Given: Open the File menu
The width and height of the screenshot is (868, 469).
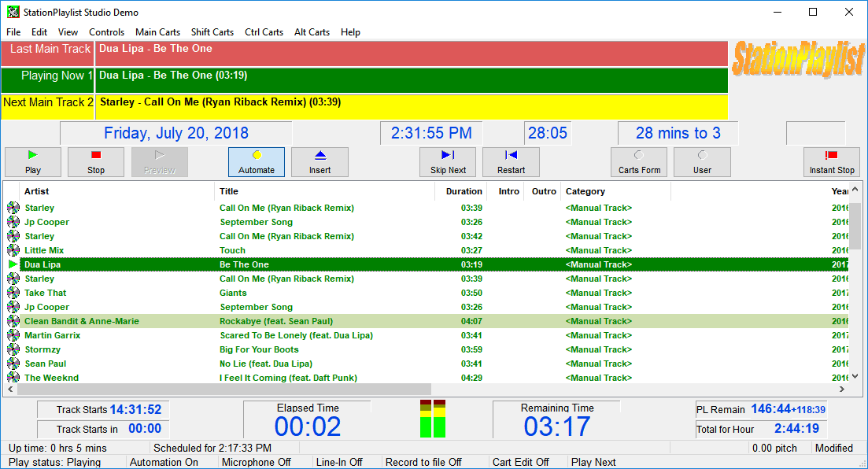Looking at the screenshot, I should pyautogui.click(x=13, y=32).
